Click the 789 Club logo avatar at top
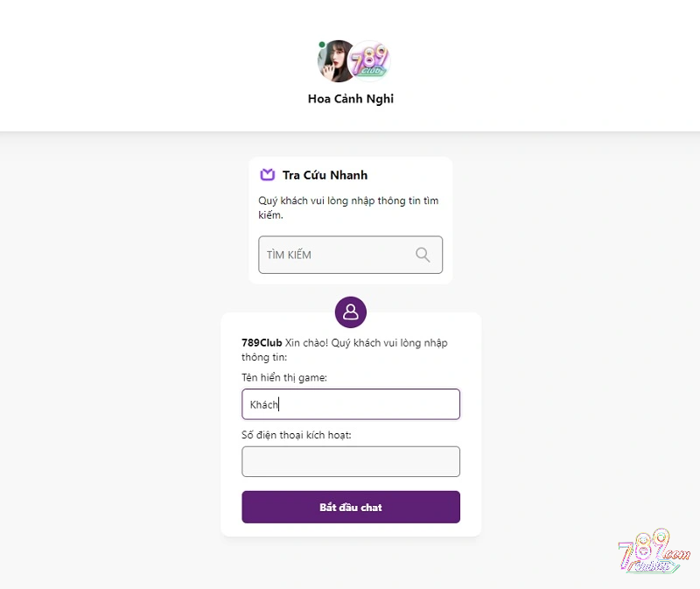 point(369,60)
